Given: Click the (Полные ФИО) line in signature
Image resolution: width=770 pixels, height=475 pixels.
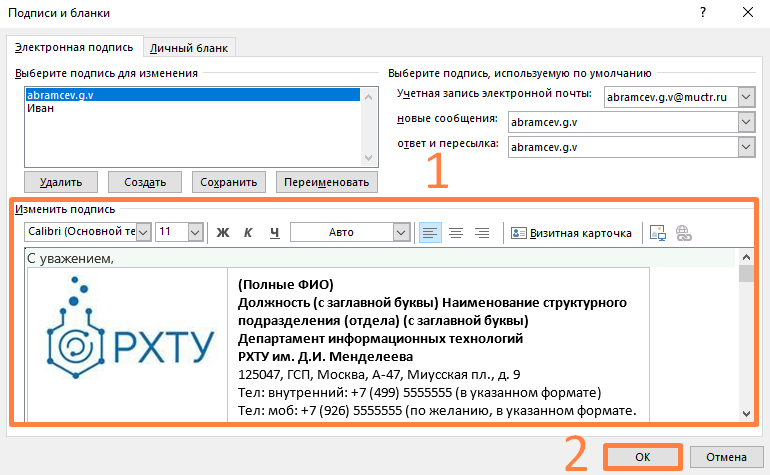Looking at the screenshot, I should (286, 284).
